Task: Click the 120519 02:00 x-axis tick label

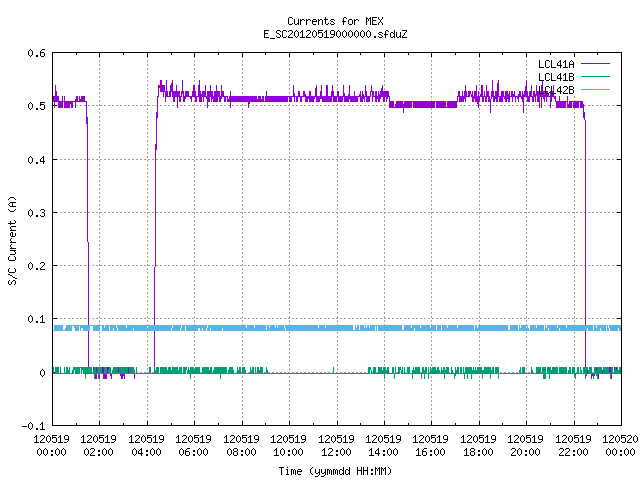Action: coord(99,445)
